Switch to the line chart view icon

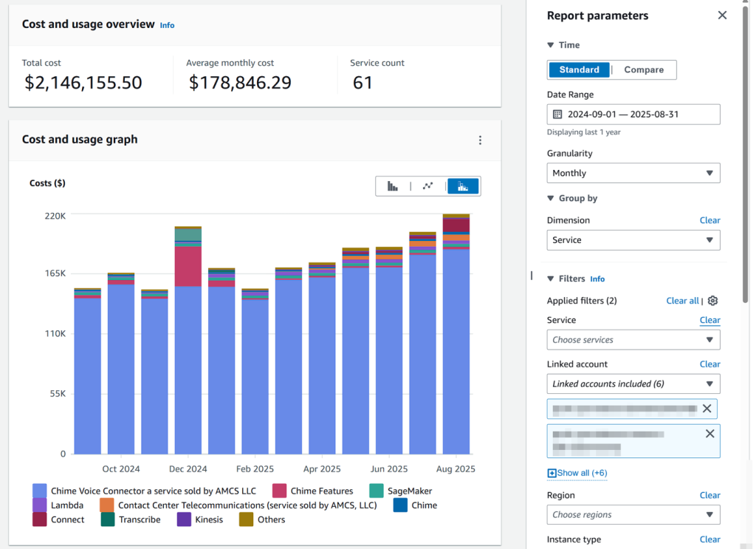(x=428, y=186)
